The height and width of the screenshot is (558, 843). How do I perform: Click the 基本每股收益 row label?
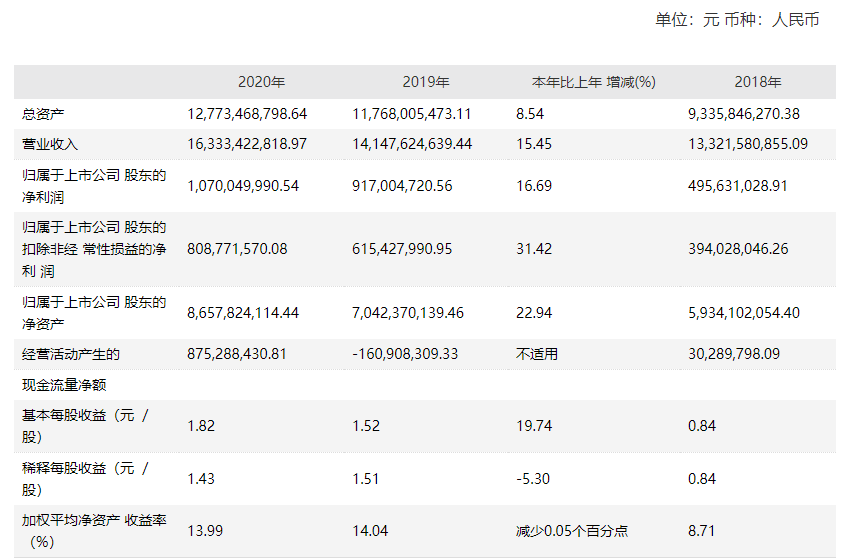click(85, 426)
